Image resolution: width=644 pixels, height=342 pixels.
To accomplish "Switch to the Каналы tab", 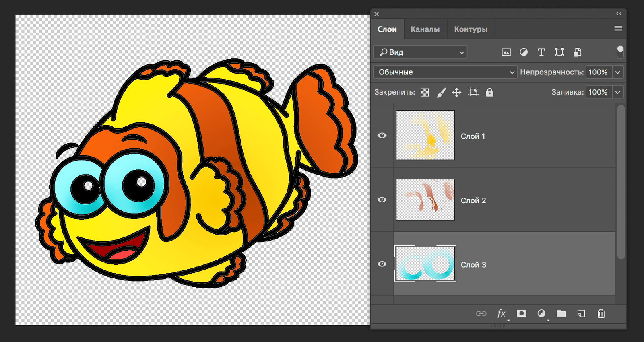I will click(x=425, y=29).
